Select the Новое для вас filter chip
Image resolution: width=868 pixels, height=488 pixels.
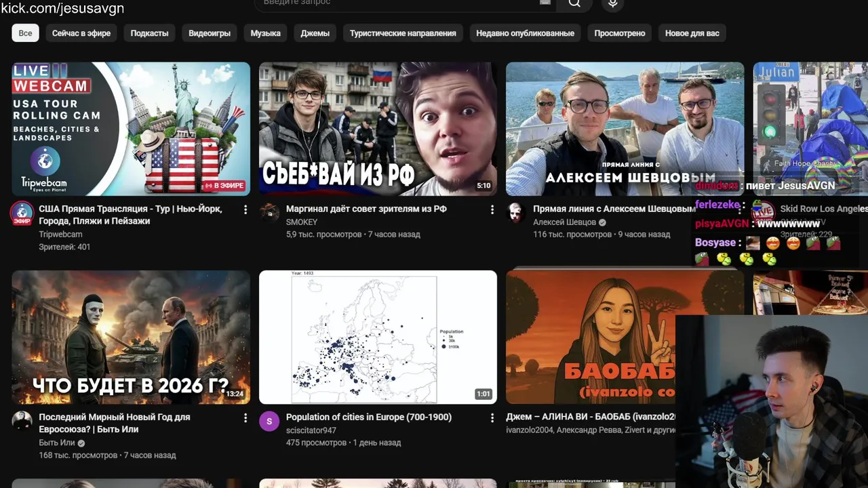(x=692, y=33)
